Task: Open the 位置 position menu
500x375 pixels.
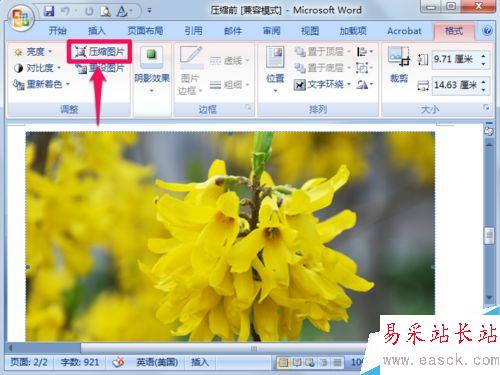Action: coord(275,70)
